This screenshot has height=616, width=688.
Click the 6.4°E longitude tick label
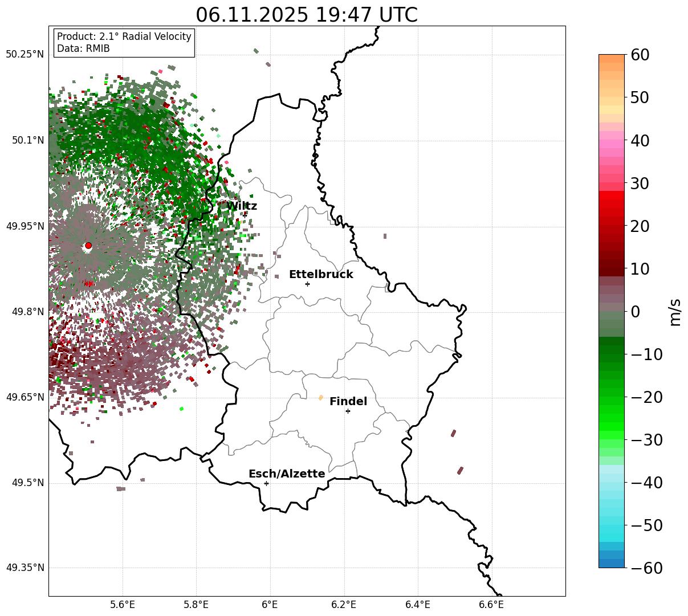click(418, 605)
